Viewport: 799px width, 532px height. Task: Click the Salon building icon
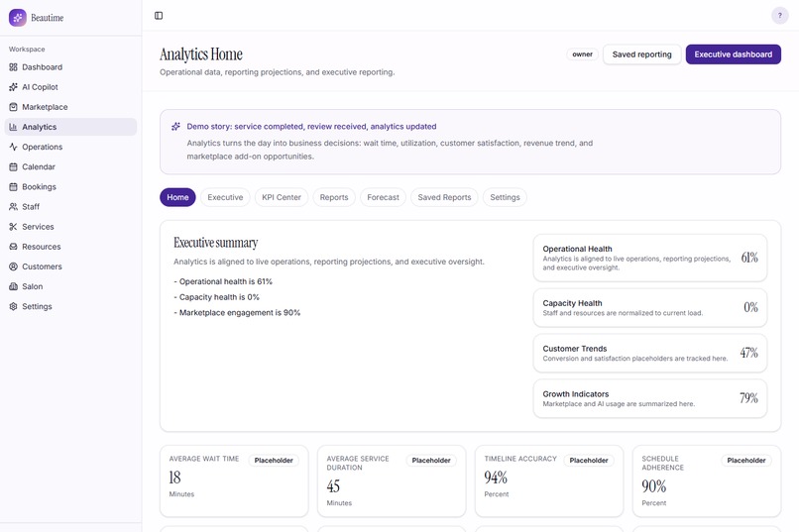[x=13, y=286]
